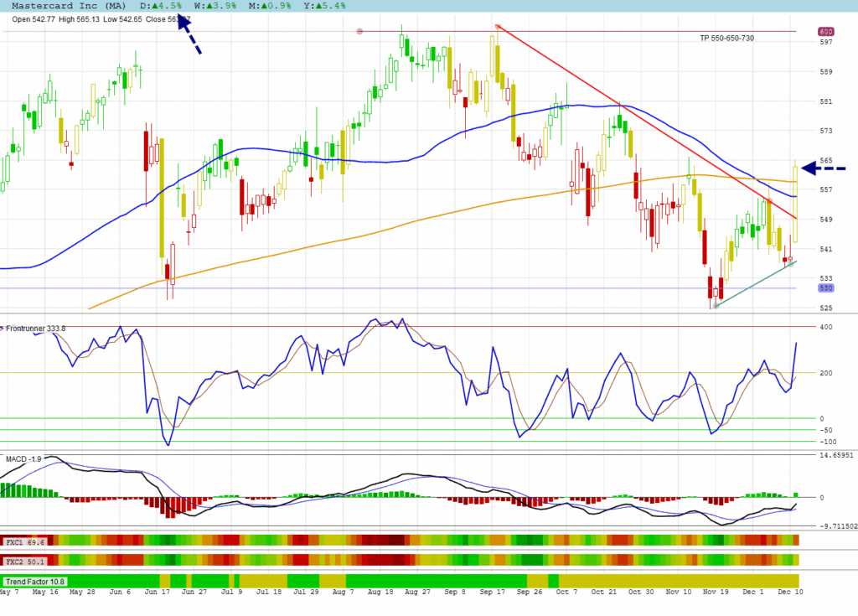This screenshot has width=858, height=616.
Task: Select the blue 530 price tag on axis
Action: click(825, 287)
